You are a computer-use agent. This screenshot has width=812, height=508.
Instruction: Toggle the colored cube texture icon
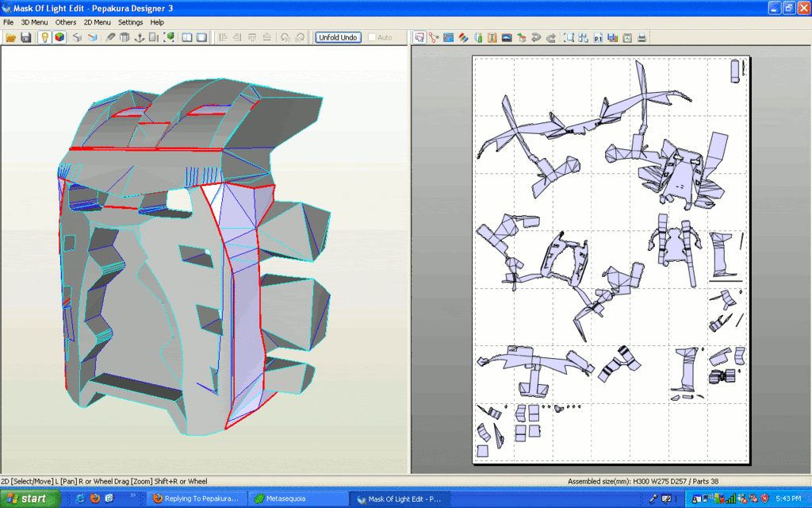[59, 37]
